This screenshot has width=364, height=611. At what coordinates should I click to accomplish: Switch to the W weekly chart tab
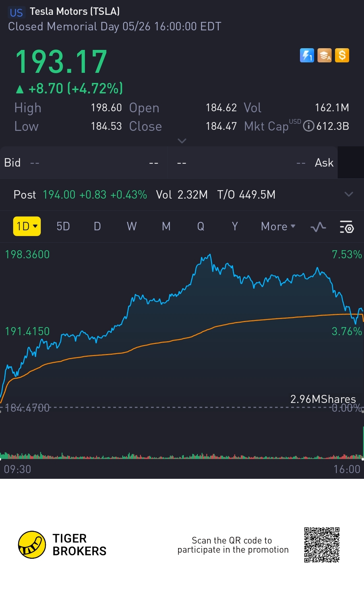click(x=131, y=226)
